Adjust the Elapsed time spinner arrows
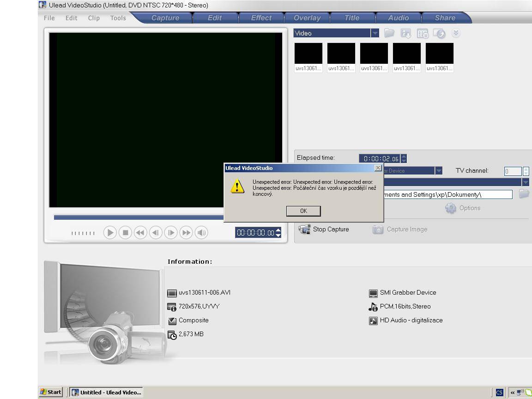 click(x=404, y=158)
